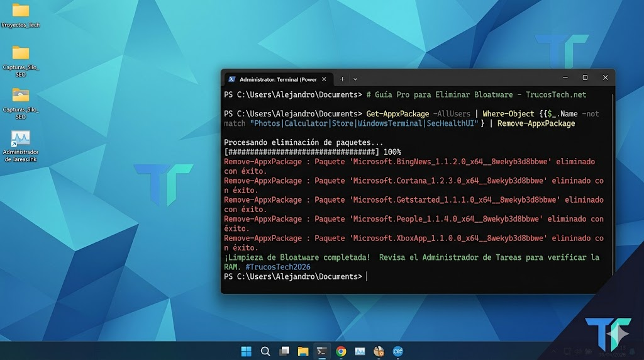Select the Administrador de Tareas.lnk shortcut

point(21,146)
